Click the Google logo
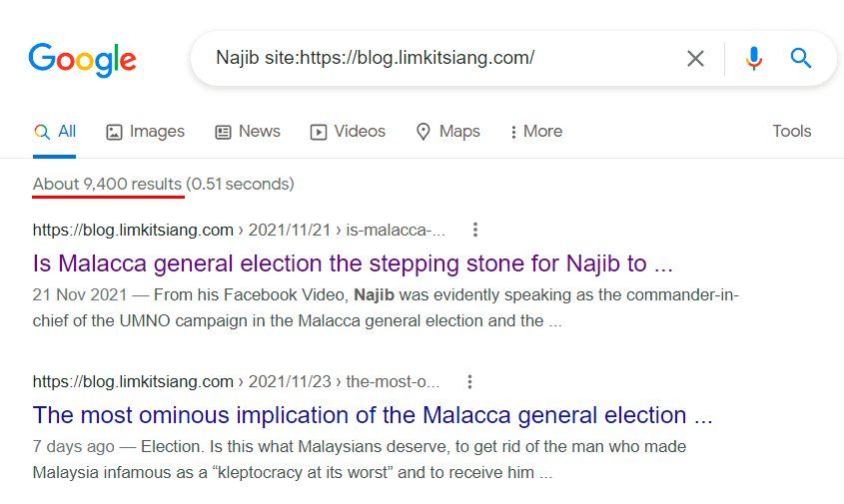The width and height of the screenshot is (844, 504). [82, 59]
